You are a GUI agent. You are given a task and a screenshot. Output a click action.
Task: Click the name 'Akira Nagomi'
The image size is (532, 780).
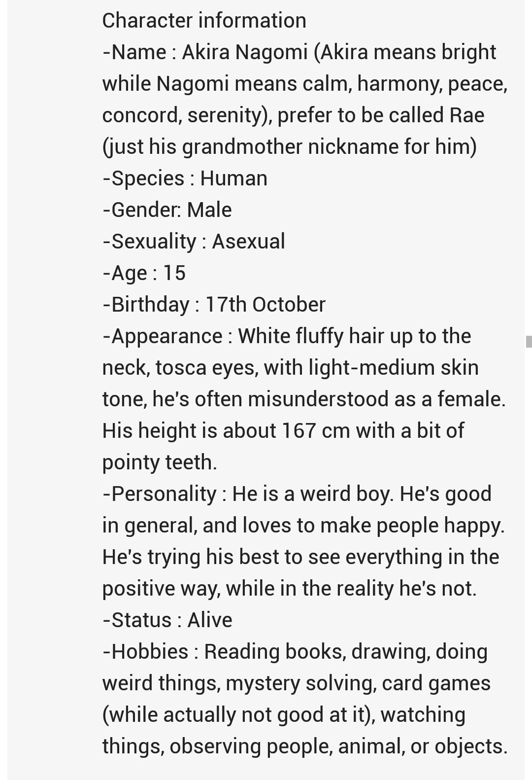point(245,52)
